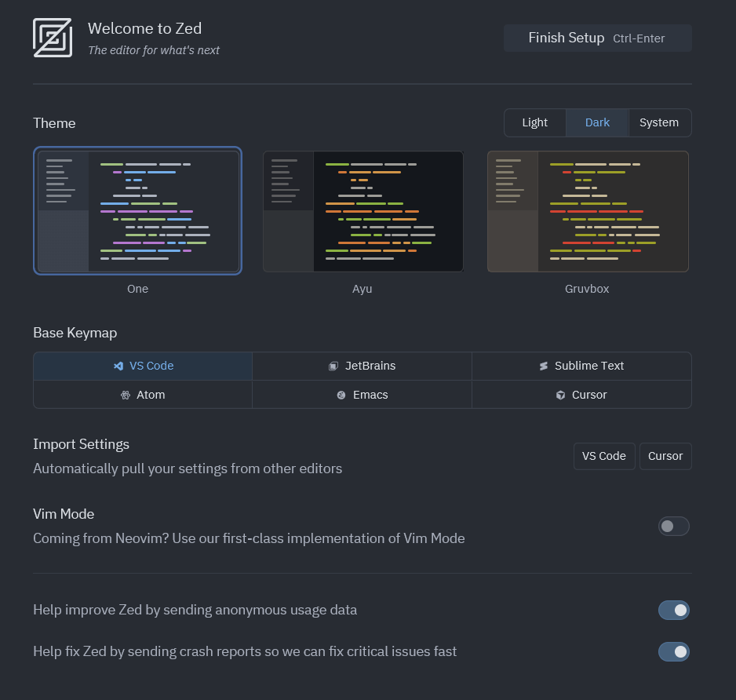Image resolution: width=736 pixels, height=700 pixels.
Task: Select the Cursor keymap icon
Action: pos(560,395)
